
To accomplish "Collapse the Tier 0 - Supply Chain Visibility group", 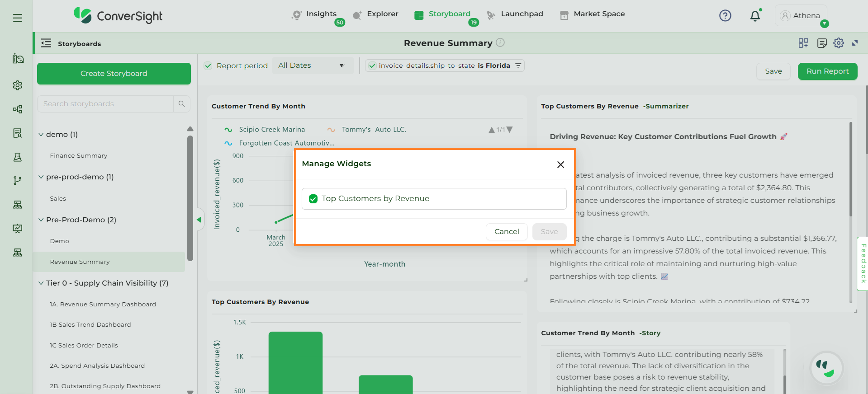I will 41,283.
